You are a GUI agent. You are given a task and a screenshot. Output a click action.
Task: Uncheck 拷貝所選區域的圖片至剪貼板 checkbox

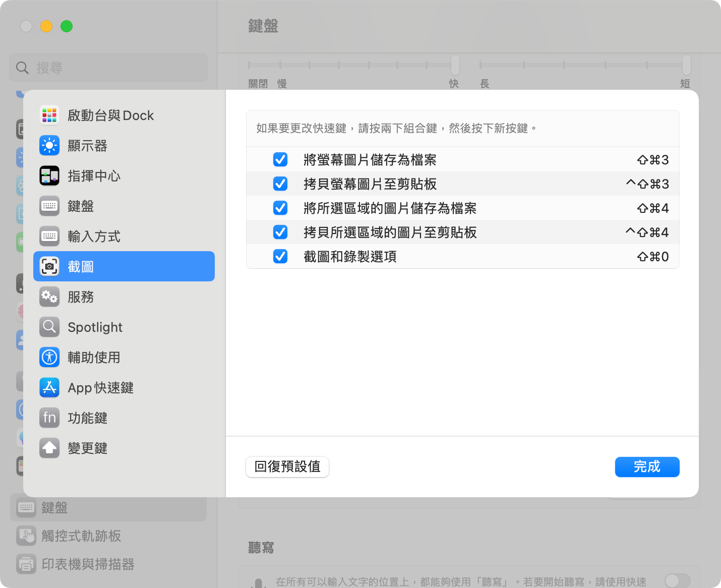[x=280, y=232]
